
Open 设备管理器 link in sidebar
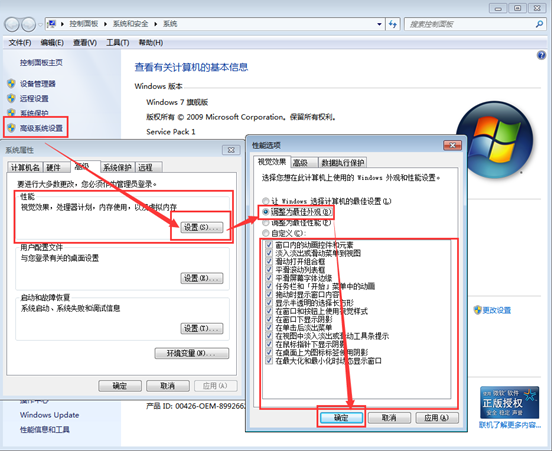[x=38, y=84]
